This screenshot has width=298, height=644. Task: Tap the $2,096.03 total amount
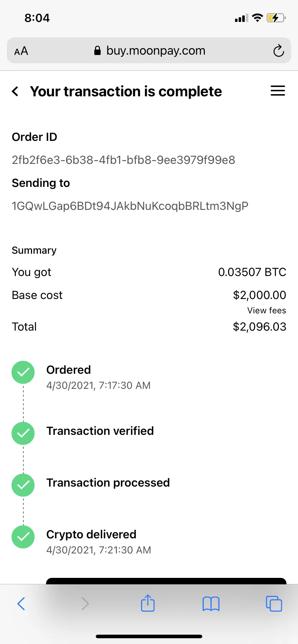pyautogui.click(x=259, y=327)
